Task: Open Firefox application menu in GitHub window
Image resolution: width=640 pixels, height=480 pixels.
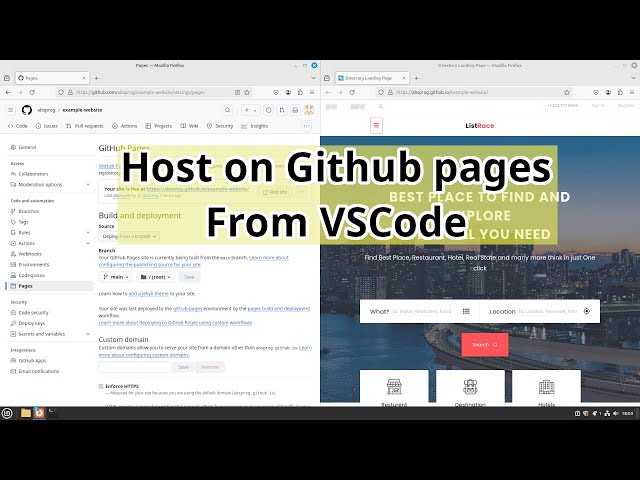Action: [x=312, y=93]
